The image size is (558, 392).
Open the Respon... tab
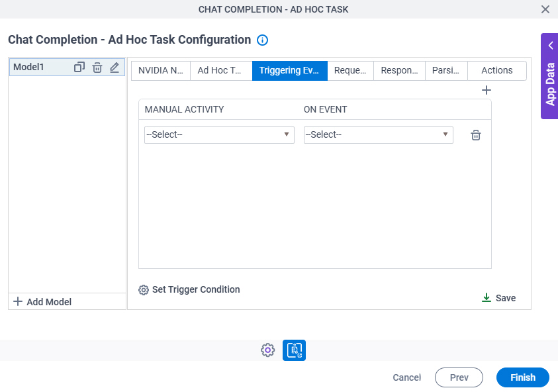[x=399, y=70]
